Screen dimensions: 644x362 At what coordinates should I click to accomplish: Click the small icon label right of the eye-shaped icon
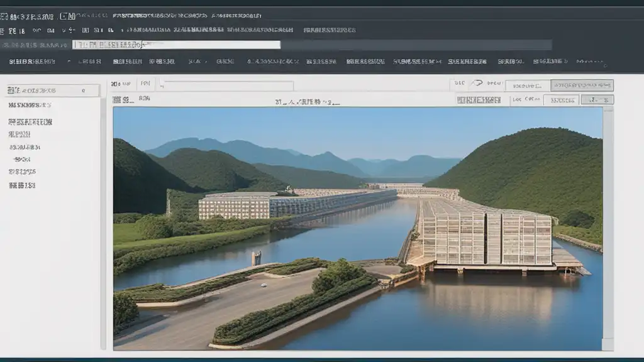(x=494, y=83)
